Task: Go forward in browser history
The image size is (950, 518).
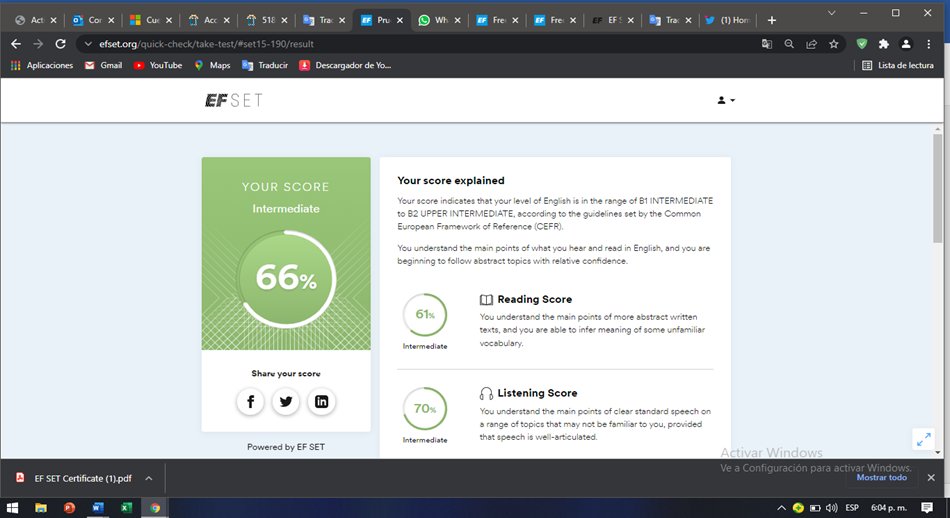Action: (38, 44)
